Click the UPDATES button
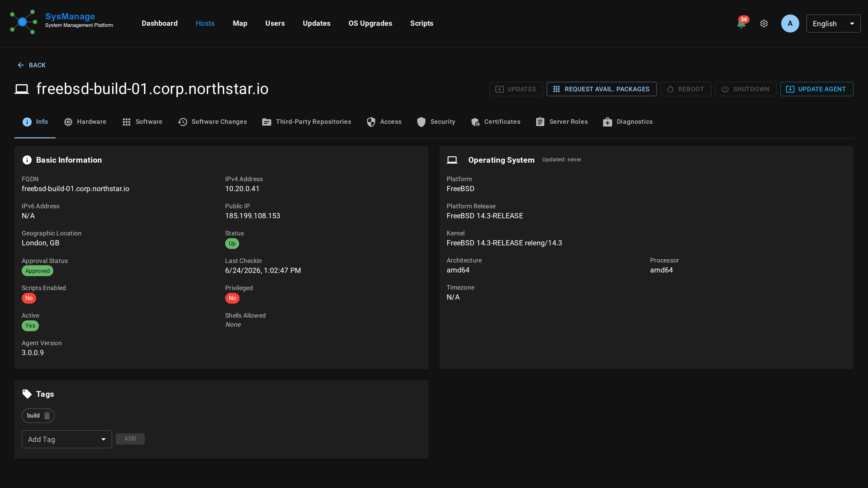 (x=516, y=89)
